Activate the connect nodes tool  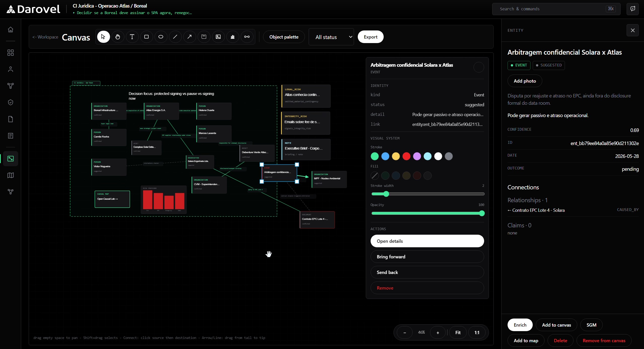click(x=247, y=37)
